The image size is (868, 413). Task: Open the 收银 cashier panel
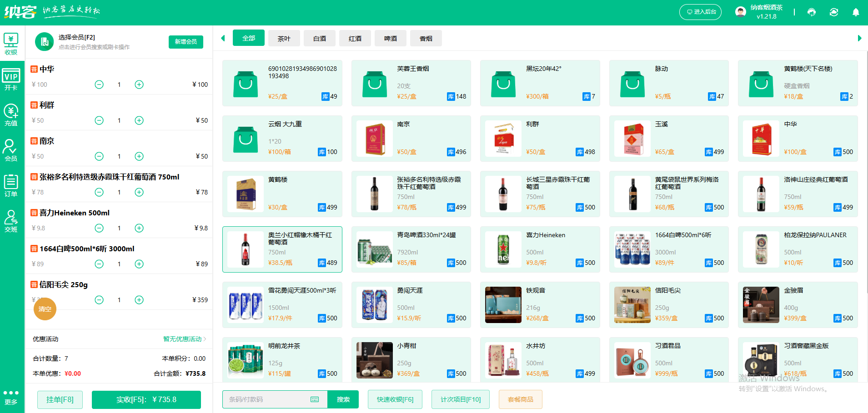pos(11,43)
